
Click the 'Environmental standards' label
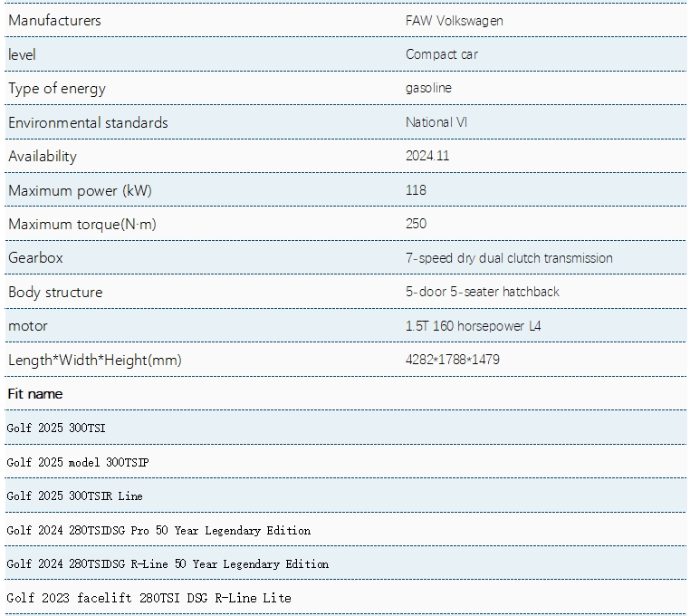click(88, 122)
